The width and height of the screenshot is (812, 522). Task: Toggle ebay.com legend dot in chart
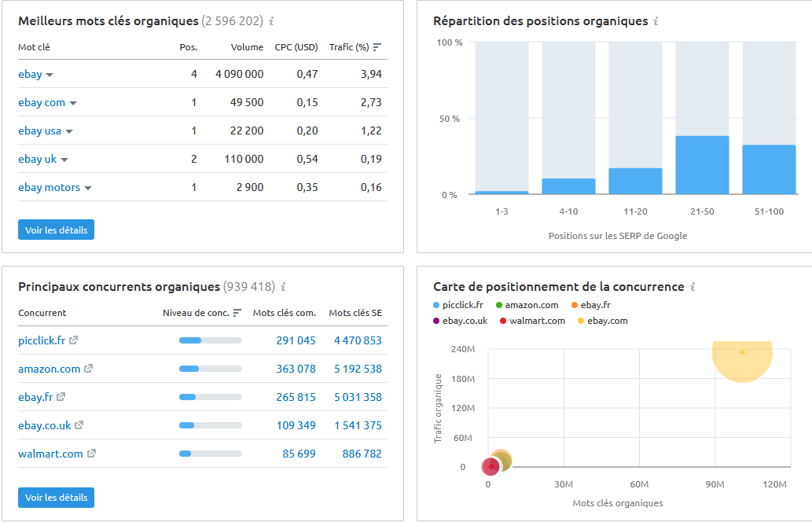pyautogui.click(x=581, y=321)
